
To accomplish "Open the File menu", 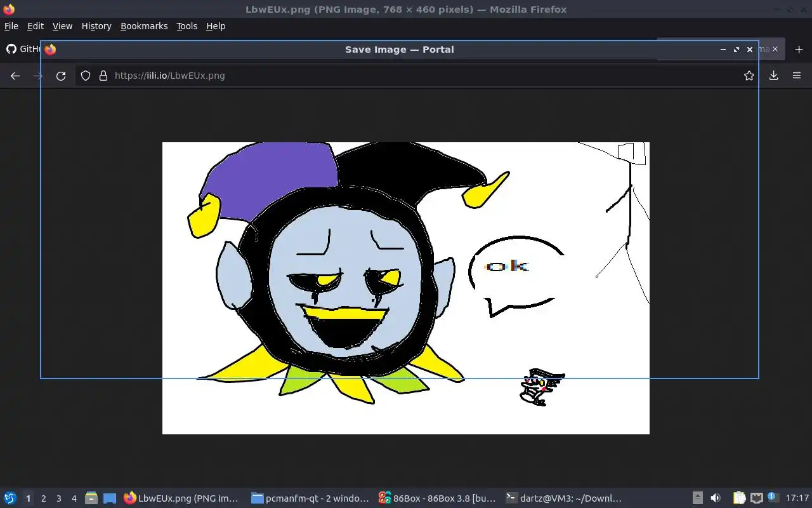I will [11, 26].
